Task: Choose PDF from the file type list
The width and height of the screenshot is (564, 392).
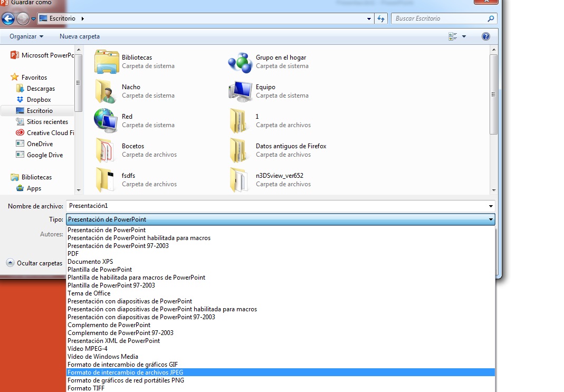Action: tap(73, 254)
